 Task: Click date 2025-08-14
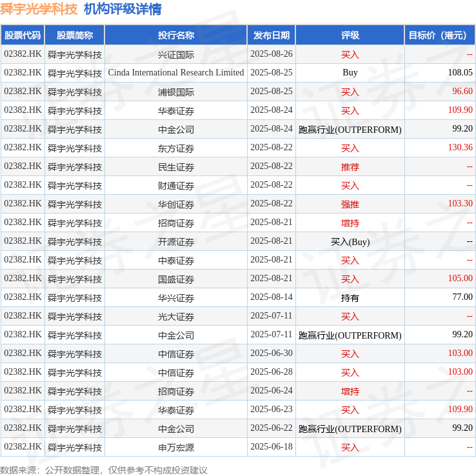tap(272, 297)
